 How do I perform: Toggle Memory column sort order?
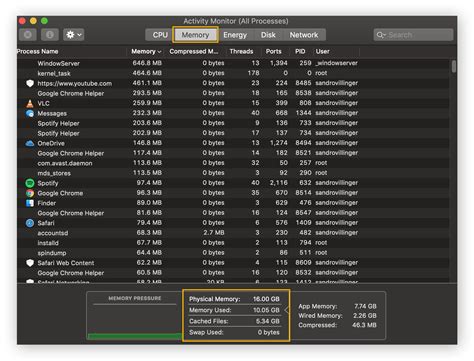point(146,51)
